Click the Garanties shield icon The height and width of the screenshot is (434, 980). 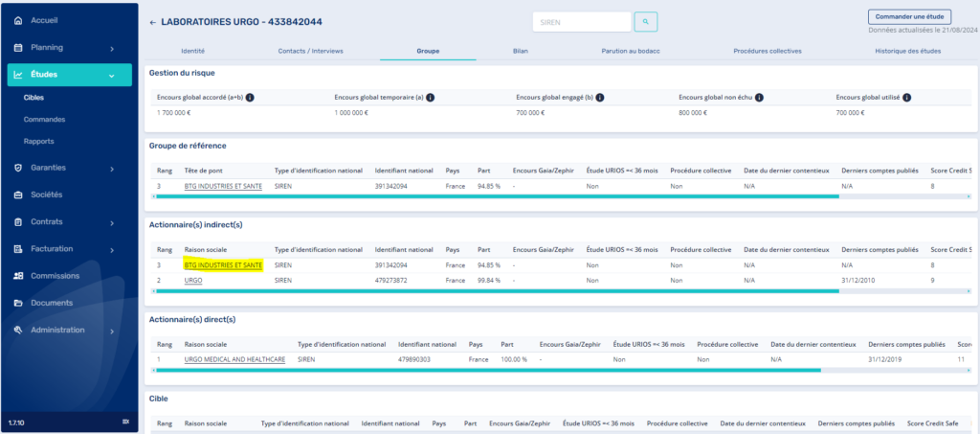click(x=18, y=168)
